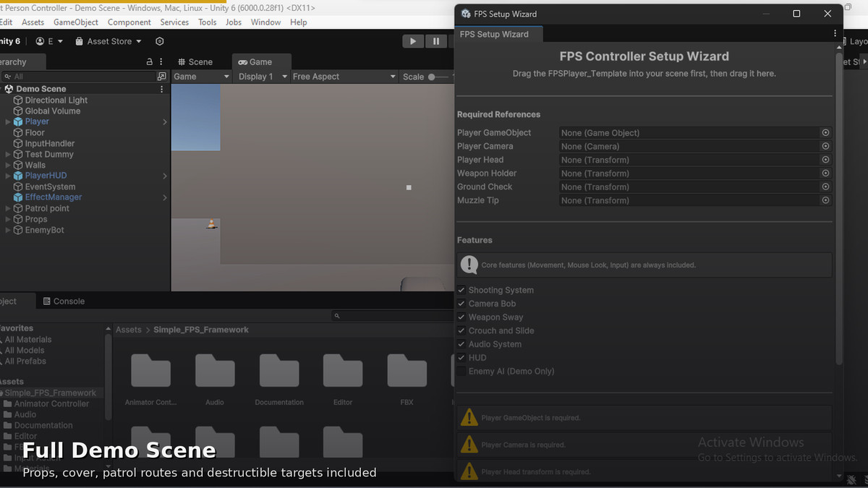
Task: Expand the Props object in Hierarchy
Action: click(x=8, y=219)
